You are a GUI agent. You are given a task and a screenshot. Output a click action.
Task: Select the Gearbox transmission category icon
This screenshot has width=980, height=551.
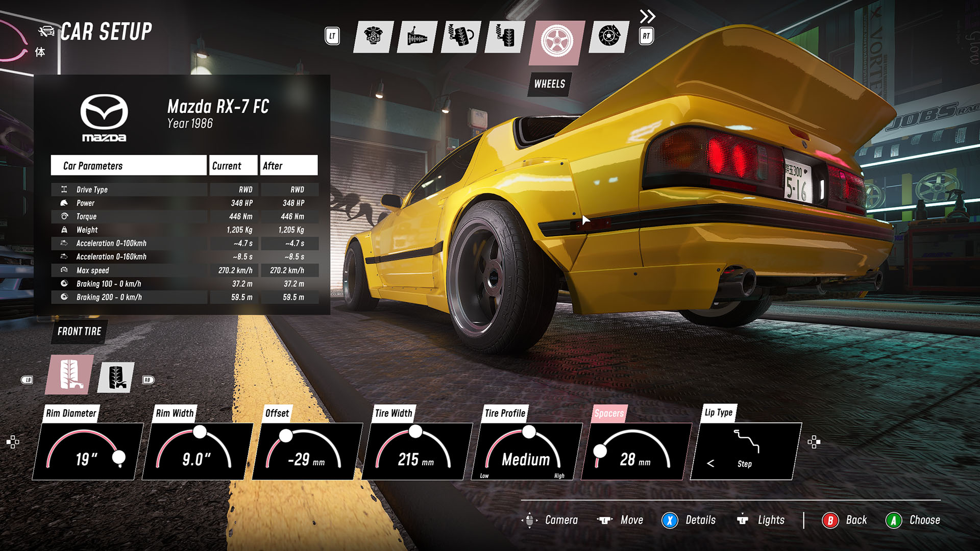(x=416, y=37)
